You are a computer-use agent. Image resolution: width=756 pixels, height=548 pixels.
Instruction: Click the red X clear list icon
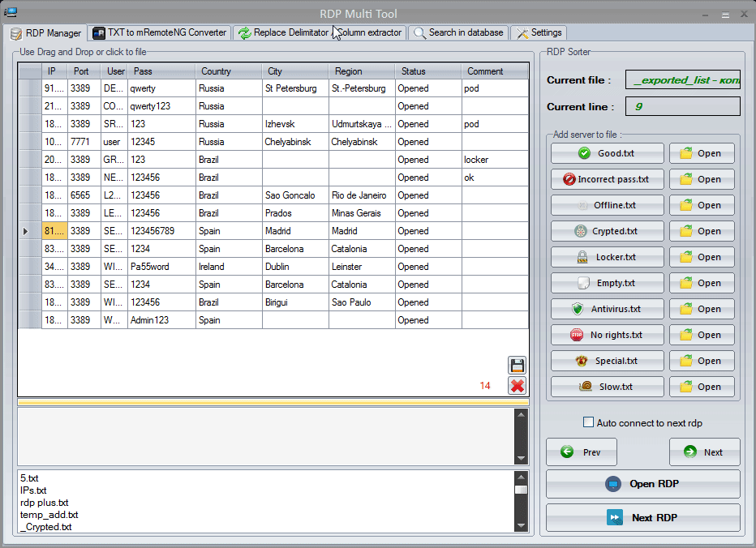tap(517, 386)
